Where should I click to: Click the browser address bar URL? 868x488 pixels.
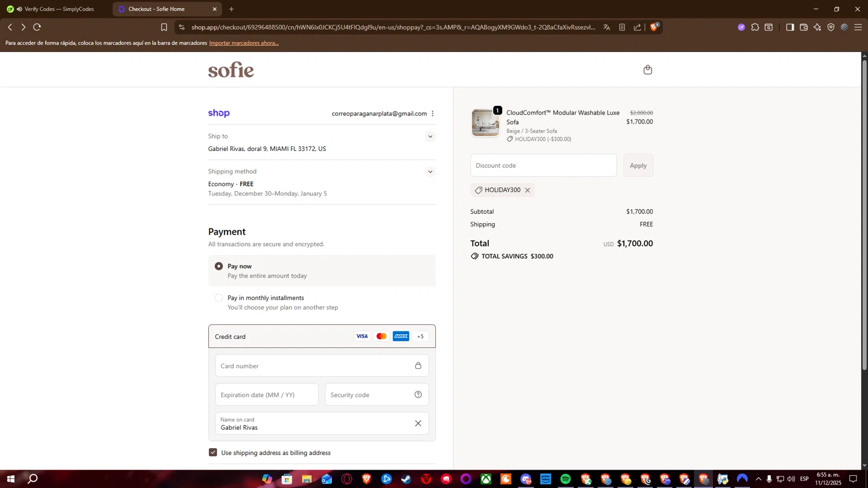pyautogui.click(x=393, y=27)
